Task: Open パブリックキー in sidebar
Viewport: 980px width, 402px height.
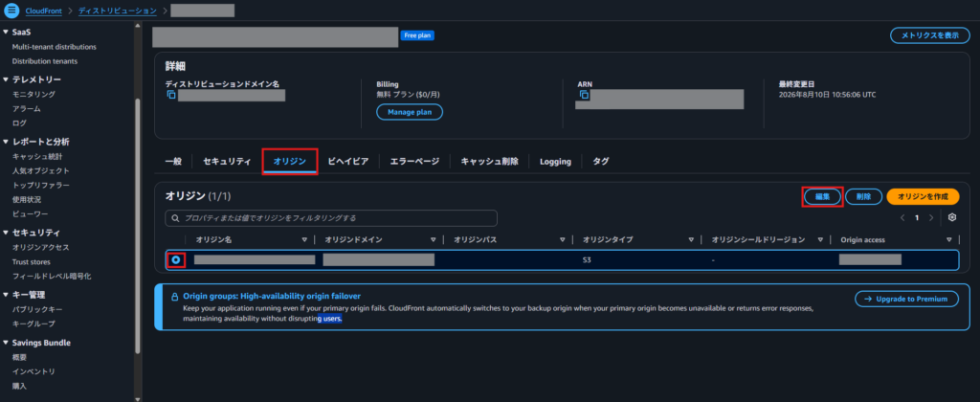Action: (37, 309)
